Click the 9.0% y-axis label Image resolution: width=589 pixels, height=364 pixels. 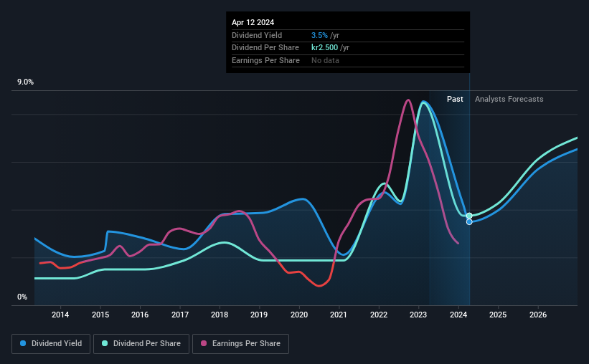[25, 82]
